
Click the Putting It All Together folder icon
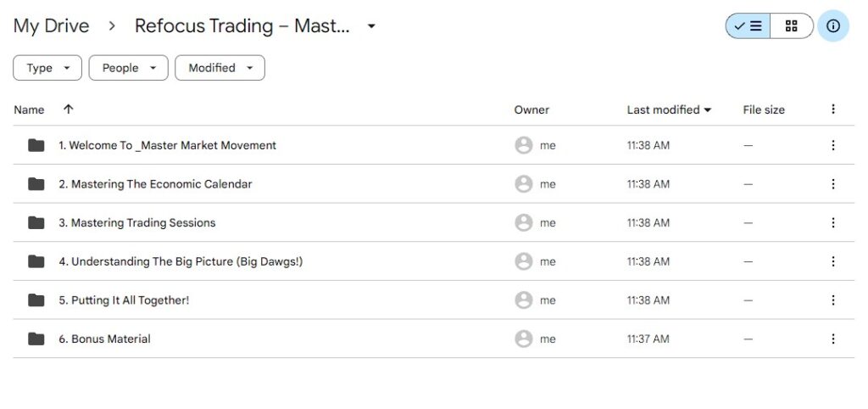pyautogui.click(x=36, y=300)
